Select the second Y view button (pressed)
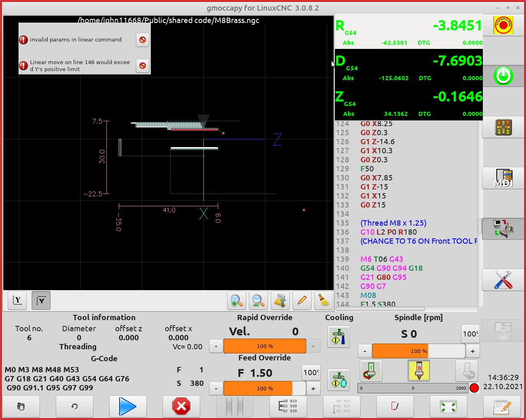 click(x=41, y=300)
